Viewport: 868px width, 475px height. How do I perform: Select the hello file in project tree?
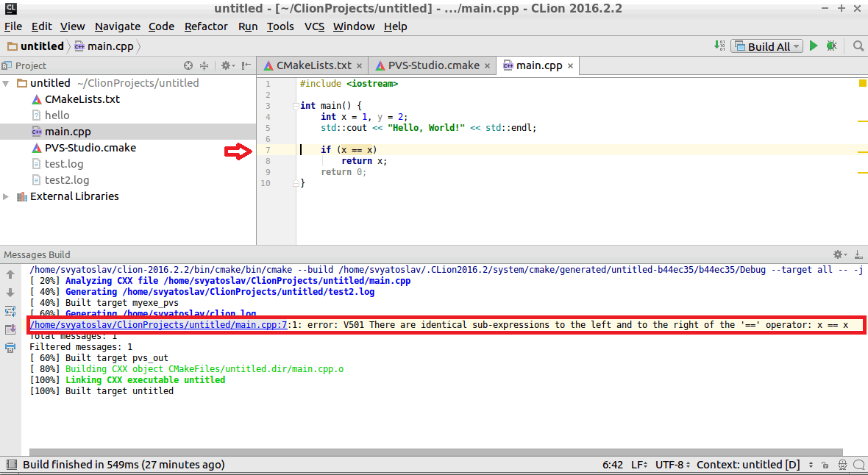pos(57,115)
